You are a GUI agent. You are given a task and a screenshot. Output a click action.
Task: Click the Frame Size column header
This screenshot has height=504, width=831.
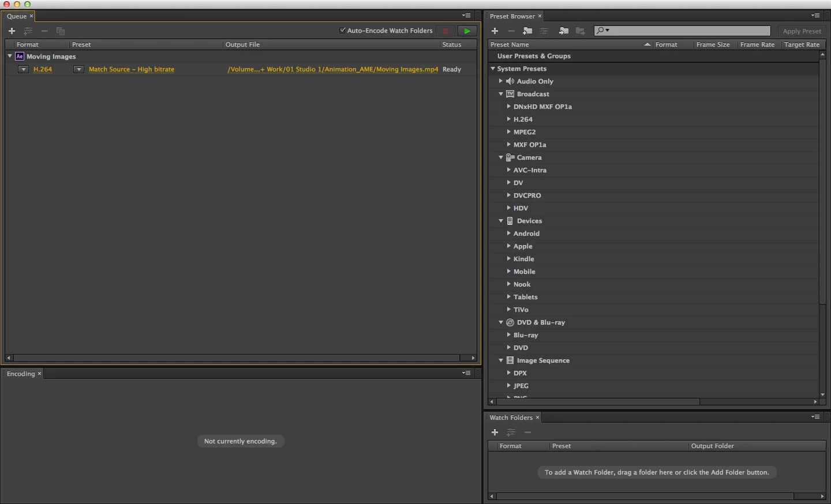point(713,44)
